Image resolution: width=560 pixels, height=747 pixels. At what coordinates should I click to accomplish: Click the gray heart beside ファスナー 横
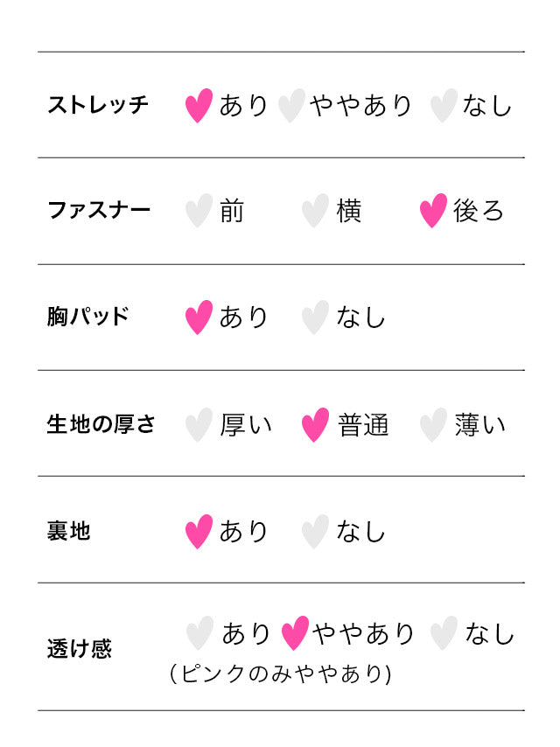tap(315, 212)
